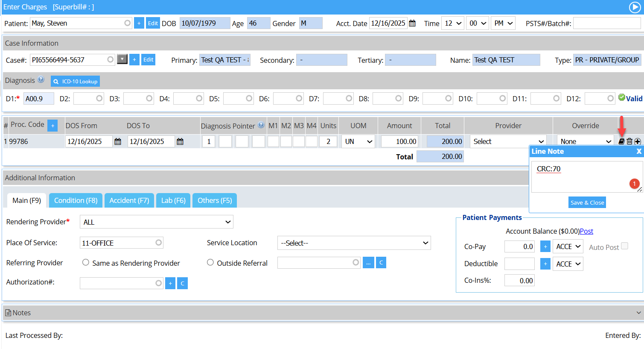Switch to the Lab (F6) tab
Viewport: 644px width, 349px height.
(x=173, y=200)
